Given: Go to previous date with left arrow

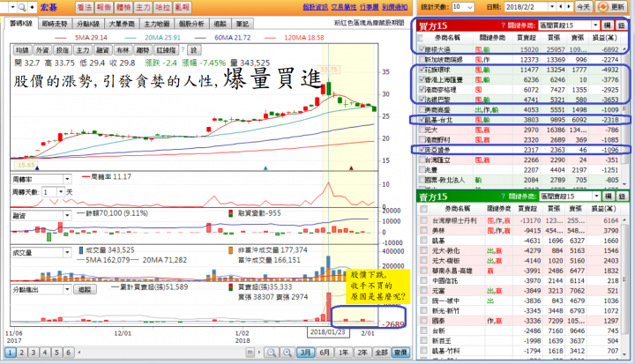Looking at the screenshot, I should click(x=561, y=7).
